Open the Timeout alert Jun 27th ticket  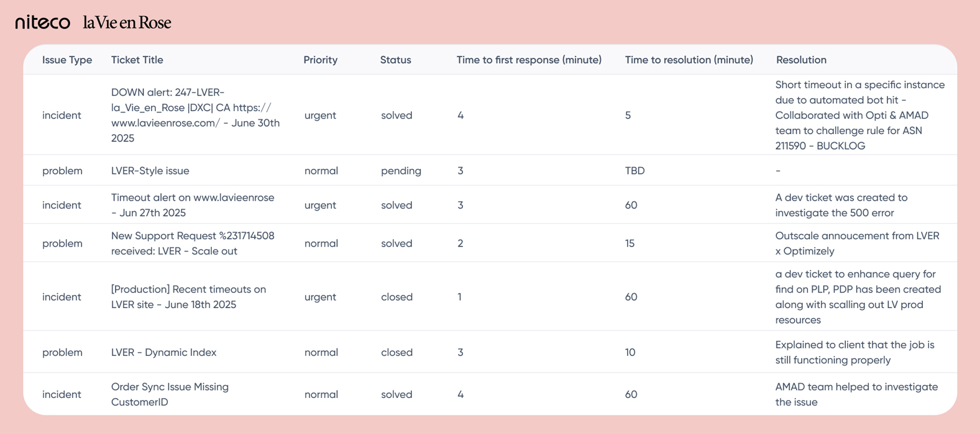point(193,205)
